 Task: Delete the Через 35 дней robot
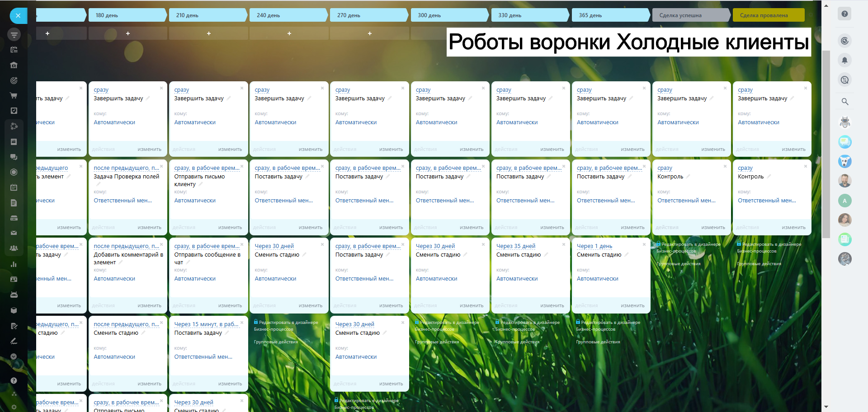564,244
